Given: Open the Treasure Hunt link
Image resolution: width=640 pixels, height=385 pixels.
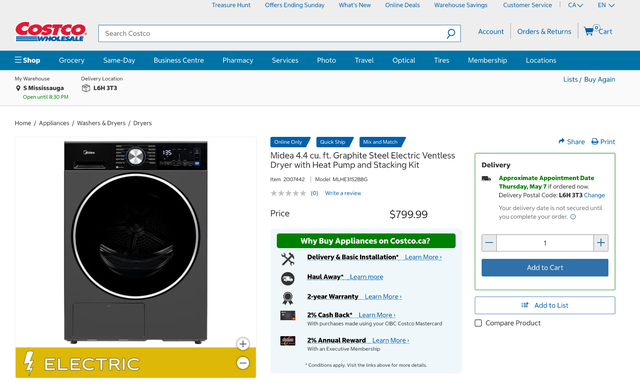Looking at the screenshot, I should pos(231,5).
